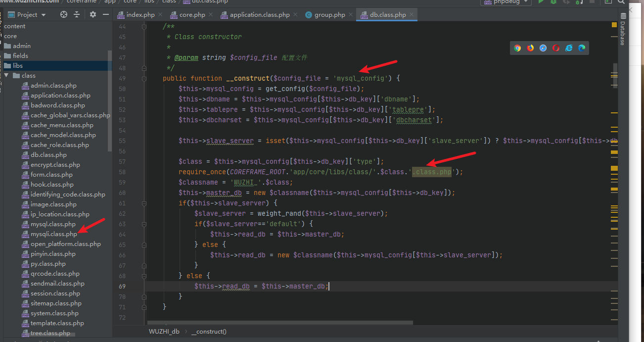Viewport: 644px width, 342px height.
Task: Close the group.php tab
Action: pyautogui.click(x=351, y=15)
